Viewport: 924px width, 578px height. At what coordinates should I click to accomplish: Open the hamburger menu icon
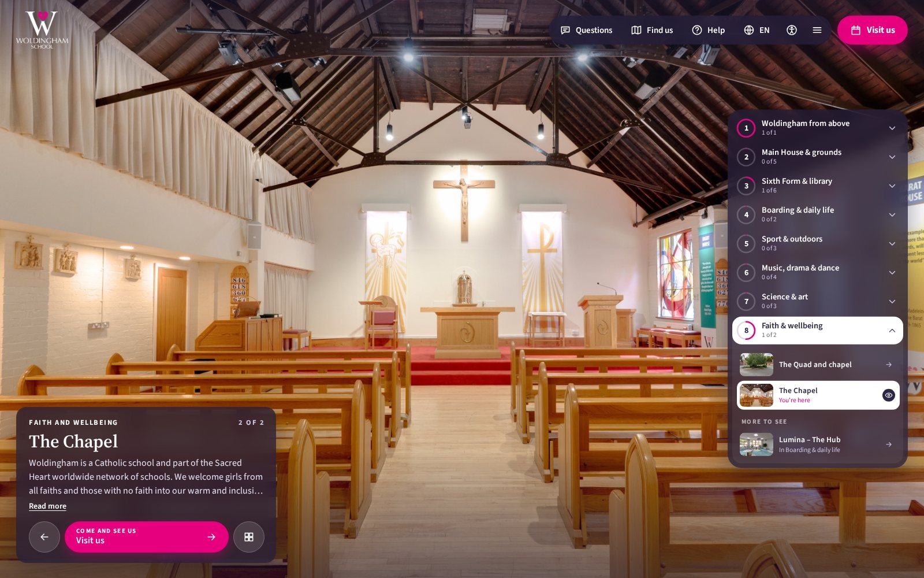[x=817, y=30]
